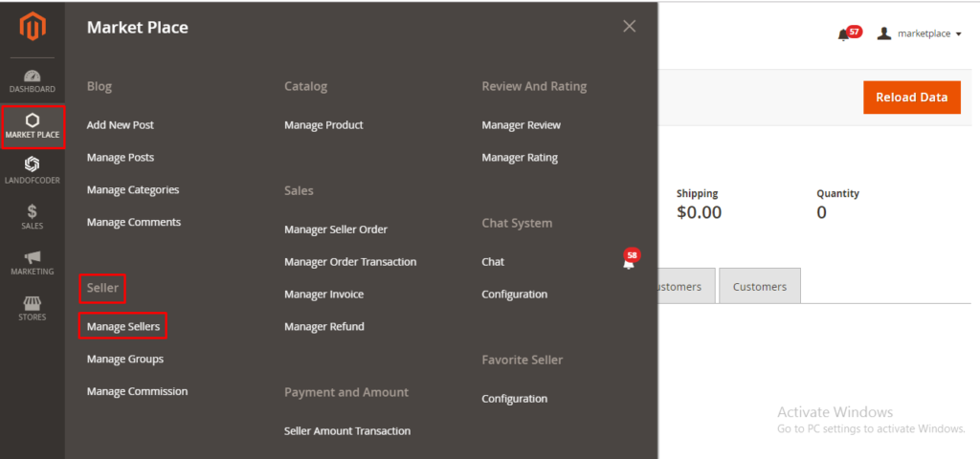Image resolution: width=980 pixels, height=459 pixels.
Task: Open Manage Sellers
Action: (123, 326)
